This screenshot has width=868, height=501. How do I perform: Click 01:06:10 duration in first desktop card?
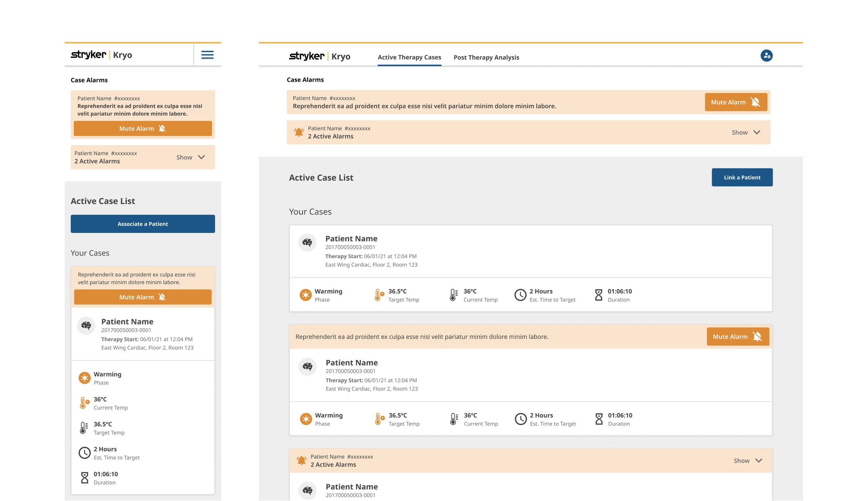click(619, 291)
